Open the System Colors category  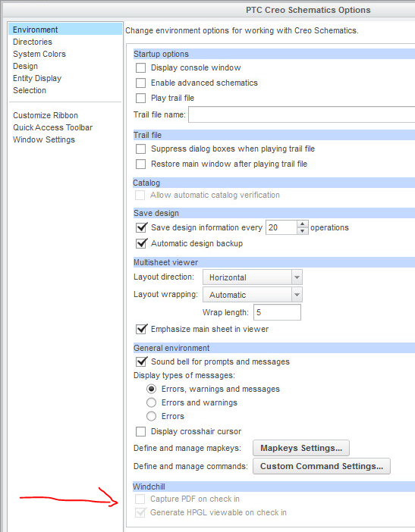39,54
